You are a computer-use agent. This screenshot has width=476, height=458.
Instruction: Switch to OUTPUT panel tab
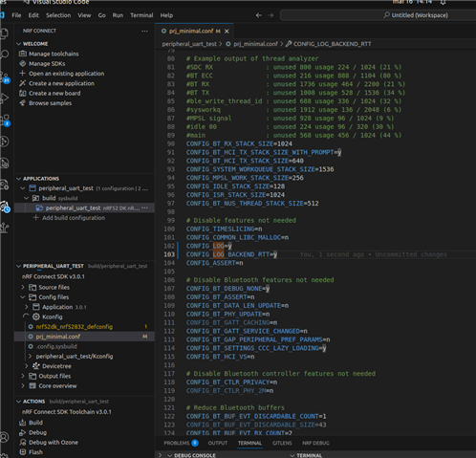coord(218,443)
